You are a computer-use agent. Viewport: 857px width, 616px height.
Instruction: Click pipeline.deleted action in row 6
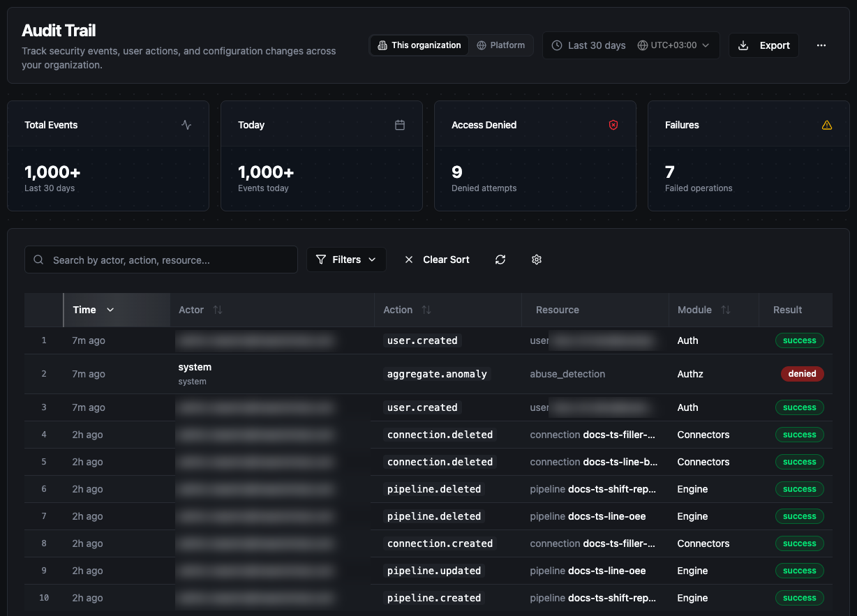click(x=434, y=489)
